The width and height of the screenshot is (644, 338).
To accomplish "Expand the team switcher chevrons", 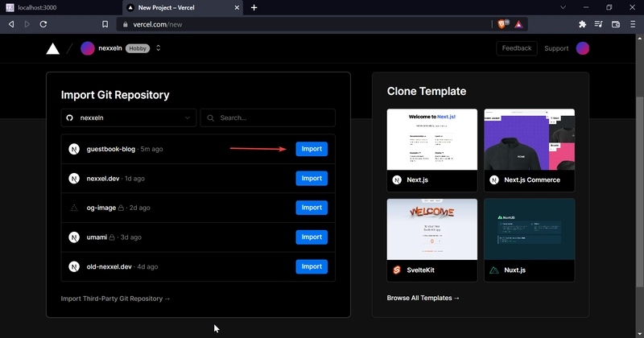I will point(158,48).
